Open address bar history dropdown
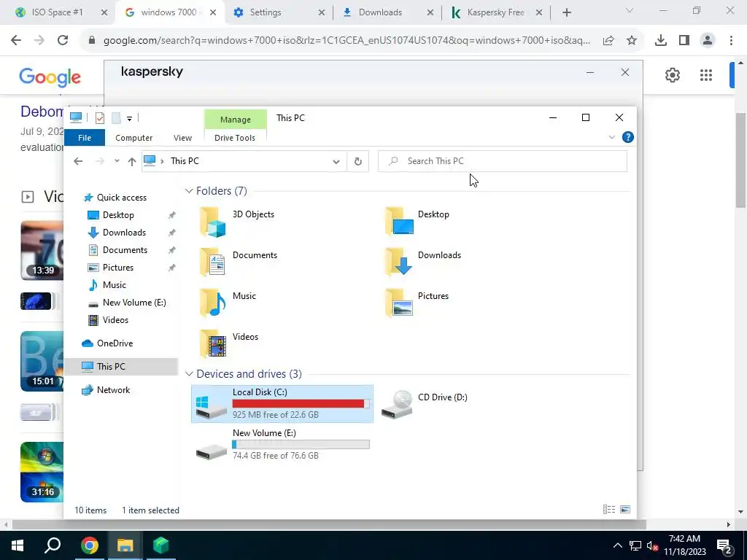Viewport: 747px width, 560px height. click(x=336, y=161)
